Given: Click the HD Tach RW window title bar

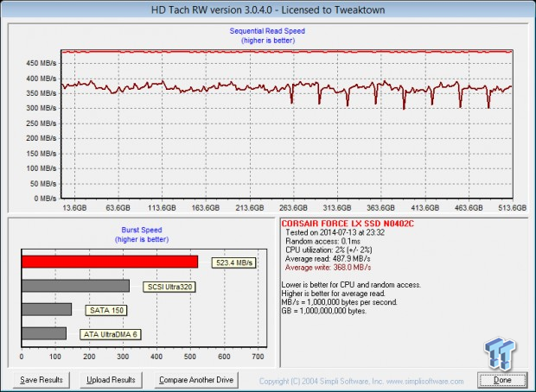Looking at the screenshot, I should tap(268, 9).
